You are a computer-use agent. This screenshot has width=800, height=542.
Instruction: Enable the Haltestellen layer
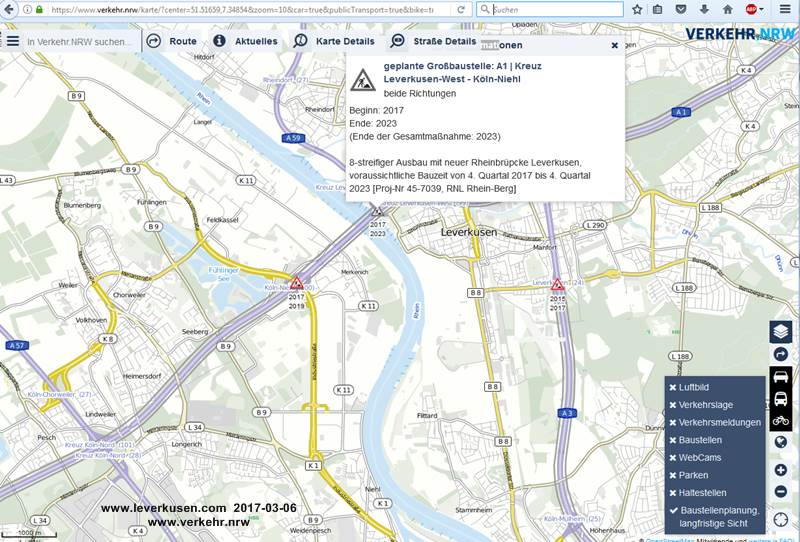tap(697, 493)
